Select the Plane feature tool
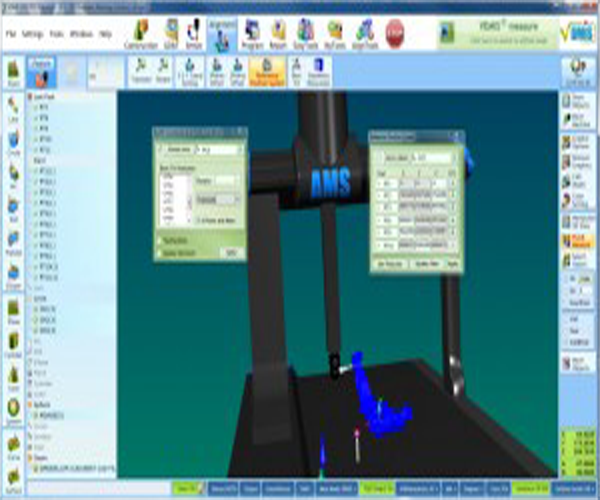 (x=13, y=312)
